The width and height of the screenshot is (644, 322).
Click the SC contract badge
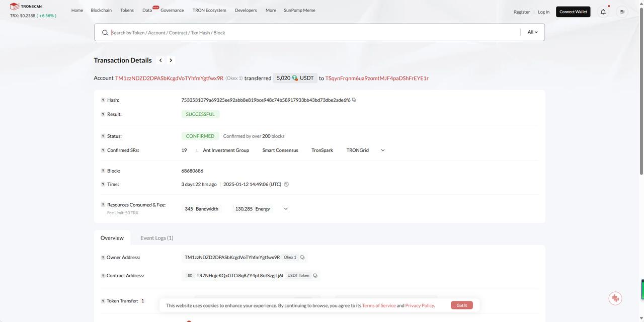[190, 275]
